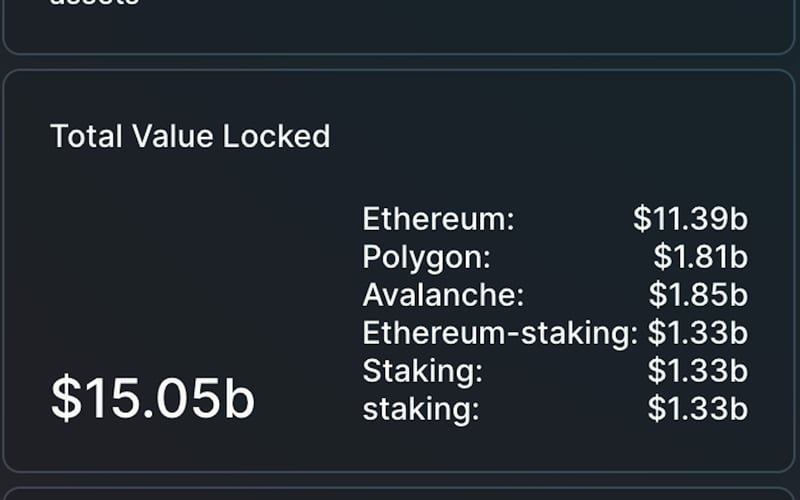This screenshot has width=800, height=500.
Task: Click the empty area right of Total Value Locked heading
Action: pyautogui.click(x=550, y=136)
